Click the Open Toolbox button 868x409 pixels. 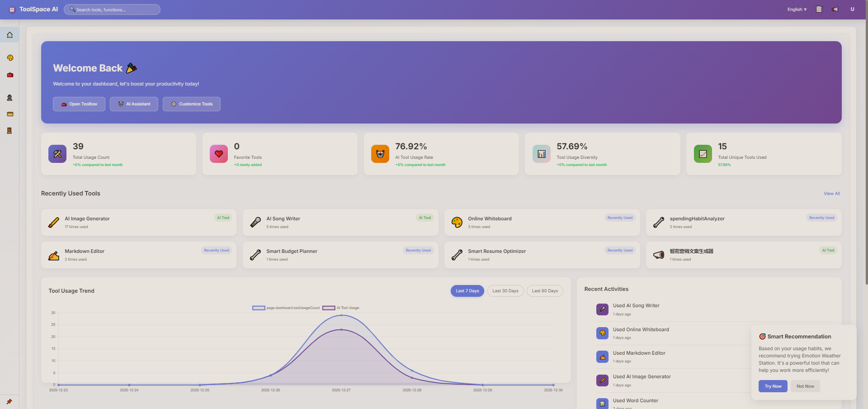point(79,104)
